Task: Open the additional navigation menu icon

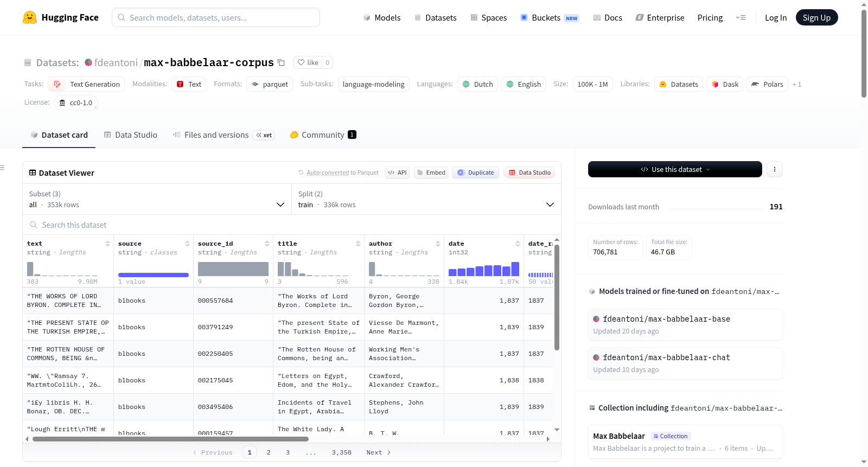Action: tap(741, 17)
